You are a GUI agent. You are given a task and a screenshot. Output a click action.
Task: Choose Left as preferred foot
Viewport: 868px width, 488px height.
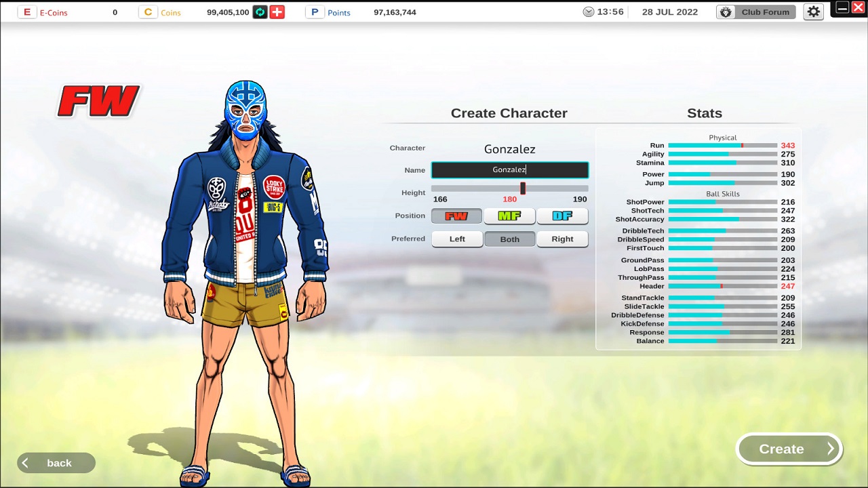coord(457,239)
